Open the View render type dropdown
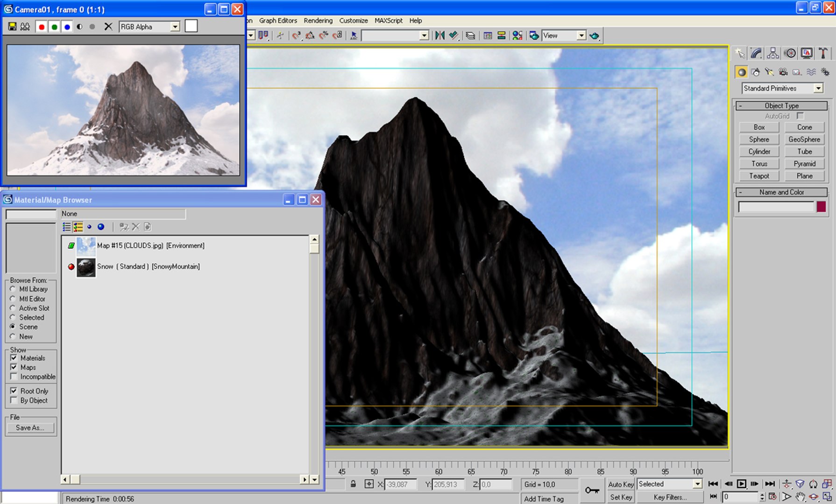 [581, 35]
